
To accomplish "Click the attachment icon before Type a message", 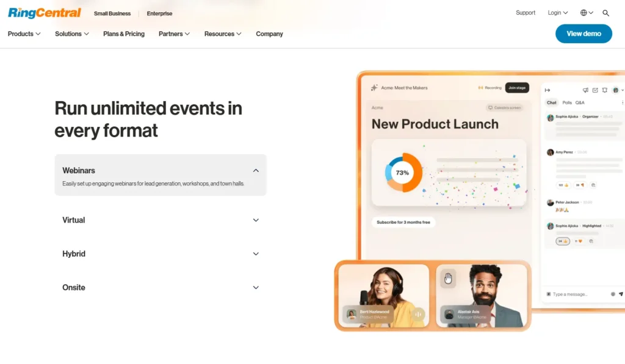I will click(x=549, y=294).
